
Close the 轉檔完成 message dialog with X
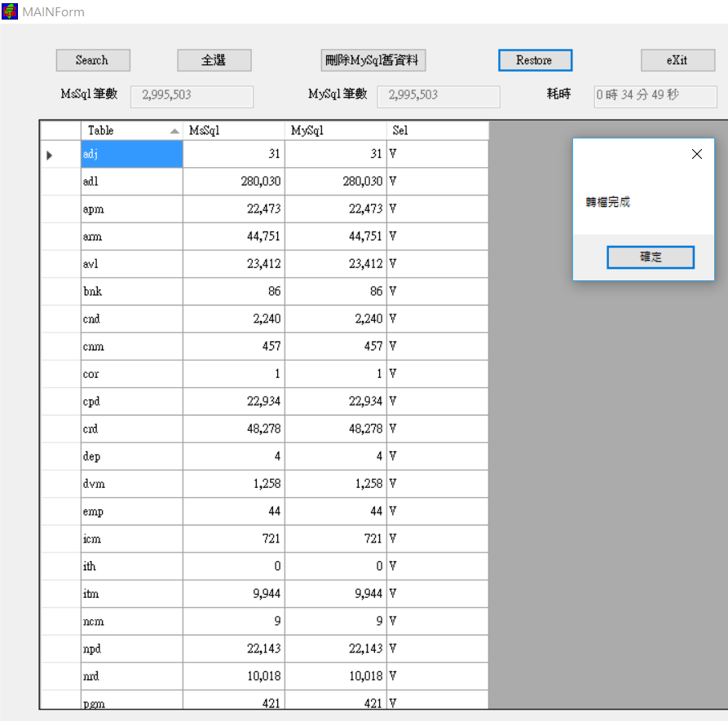(696, 154)
